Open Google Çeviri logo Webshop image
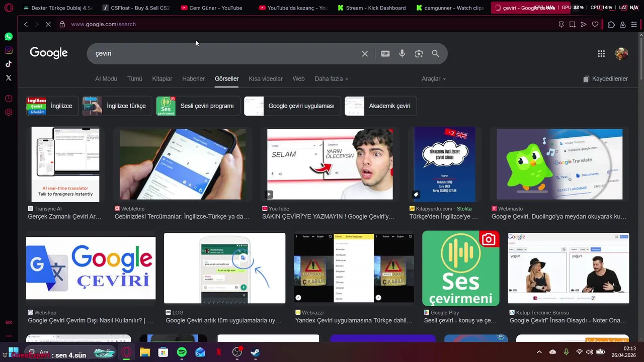Screen dimensions: 644x362 coord(91,268)
